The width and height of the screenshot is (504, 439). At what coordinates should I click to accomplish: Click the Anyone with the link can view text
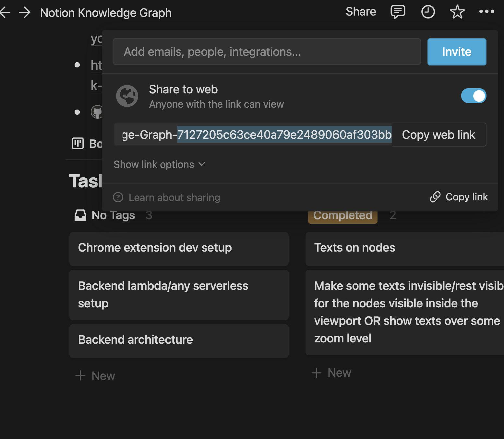[216, 104]
